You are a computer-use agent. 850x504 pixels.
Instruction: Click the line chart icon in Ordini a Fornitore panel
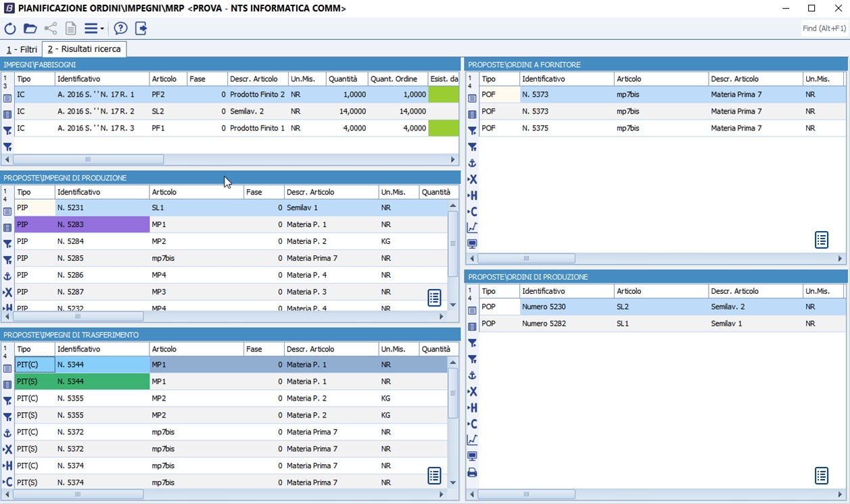(x=472, y=228)
